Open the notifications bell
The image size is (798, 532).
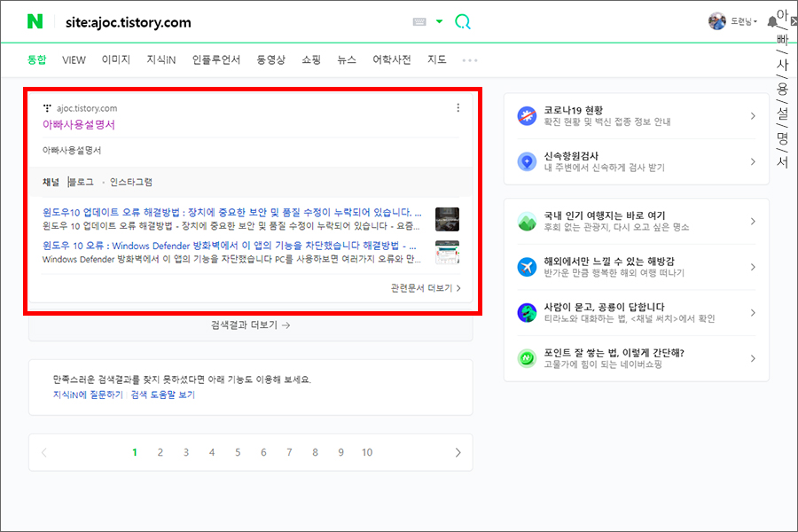point(772,22)
